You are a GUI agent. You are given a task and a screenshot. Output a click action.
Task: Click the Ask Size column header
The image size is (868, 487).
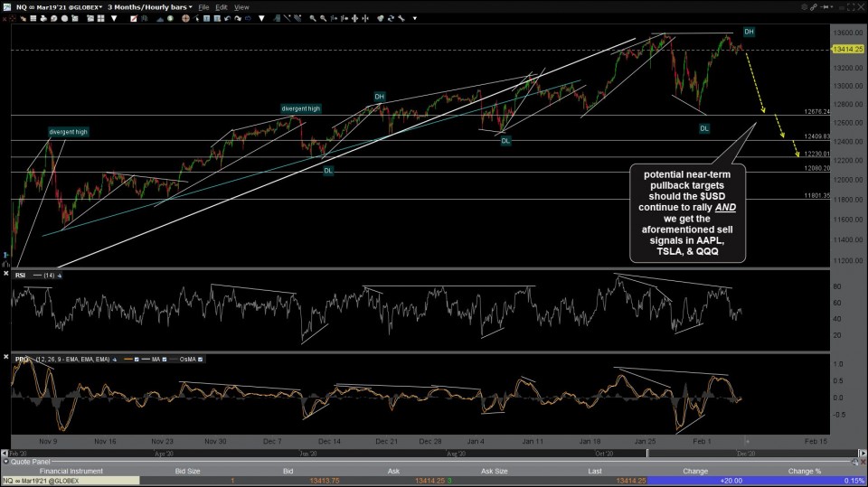495,471
